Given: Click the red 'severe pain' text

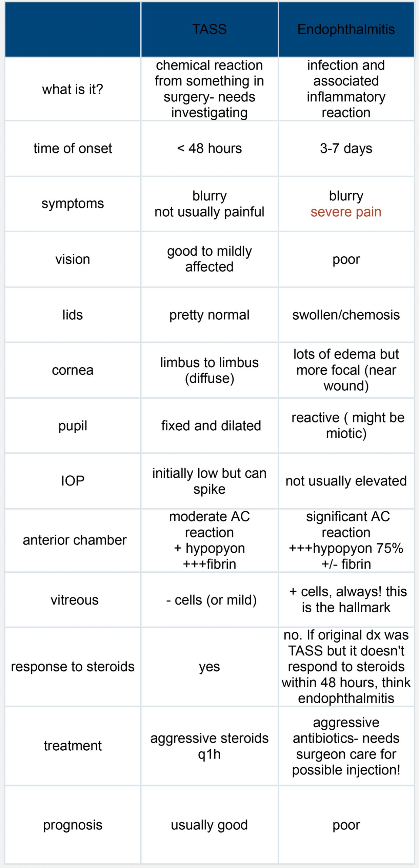Looking at the screenshot, I should tap(346, 212).
